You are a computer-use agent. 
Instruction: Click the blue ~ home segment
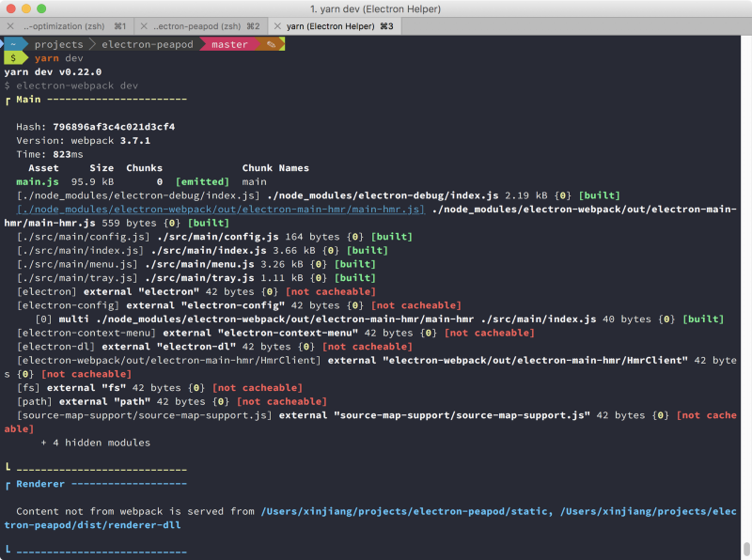[x=13, y=44]
